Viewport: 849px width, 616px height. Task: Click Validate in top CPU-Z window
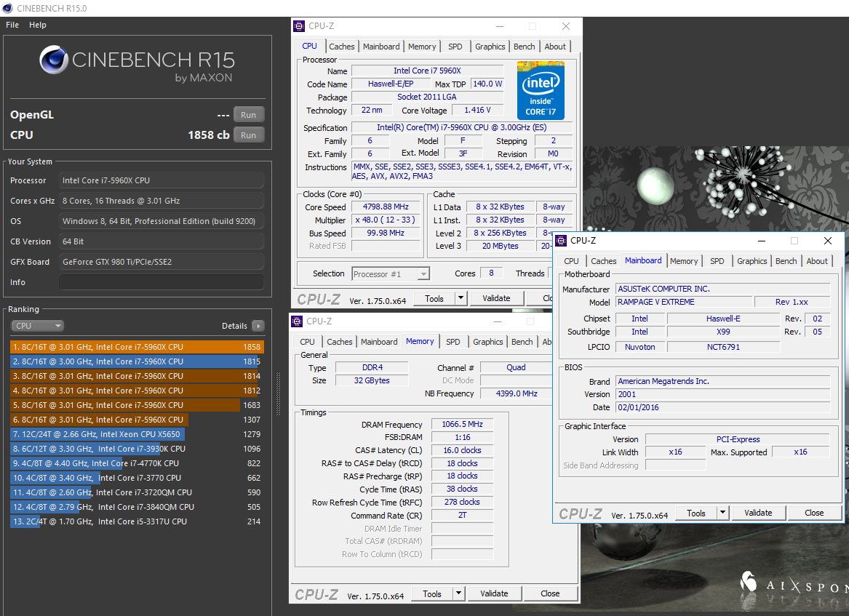coord(496,298)
